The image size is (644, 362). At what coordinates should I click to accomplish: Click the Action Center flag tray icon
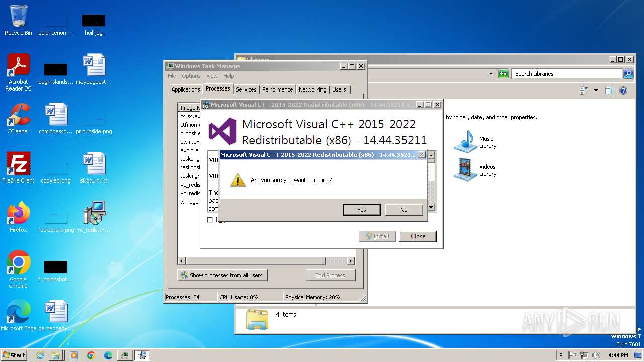[572, 355]
